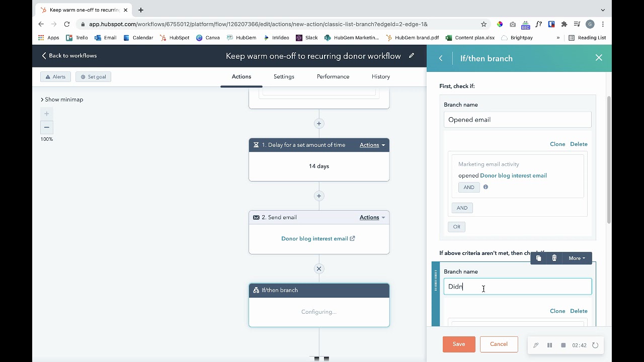Switch to the History tab

click(381, 76)
